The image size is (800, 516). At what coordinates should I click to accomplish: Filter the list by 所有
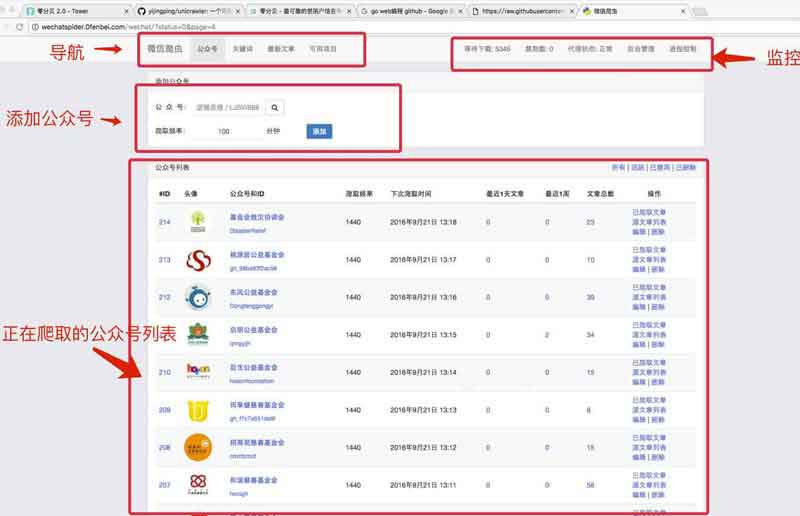[618, 167]
